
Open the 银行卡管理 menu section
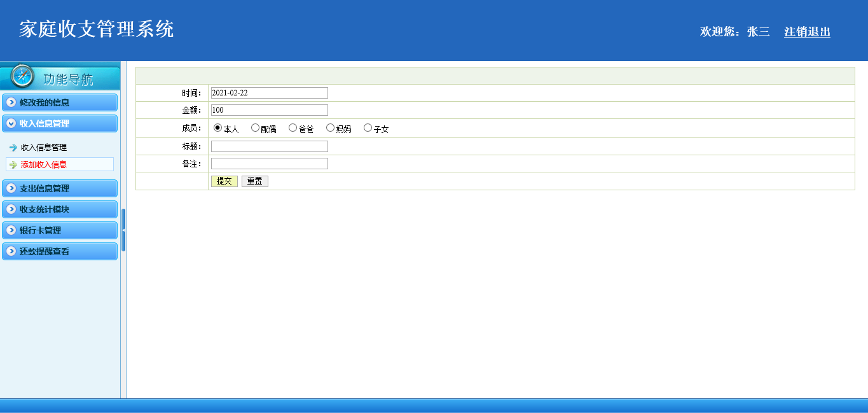point(60,230)
